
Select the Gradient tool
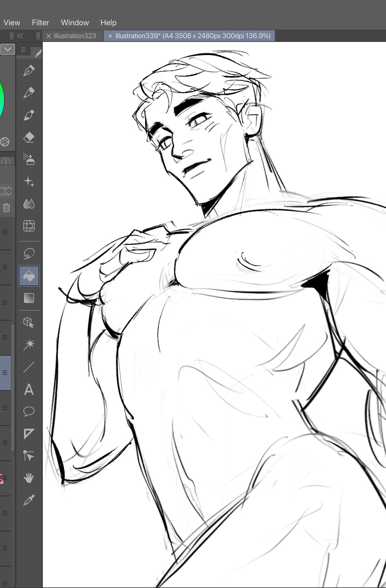29,298
